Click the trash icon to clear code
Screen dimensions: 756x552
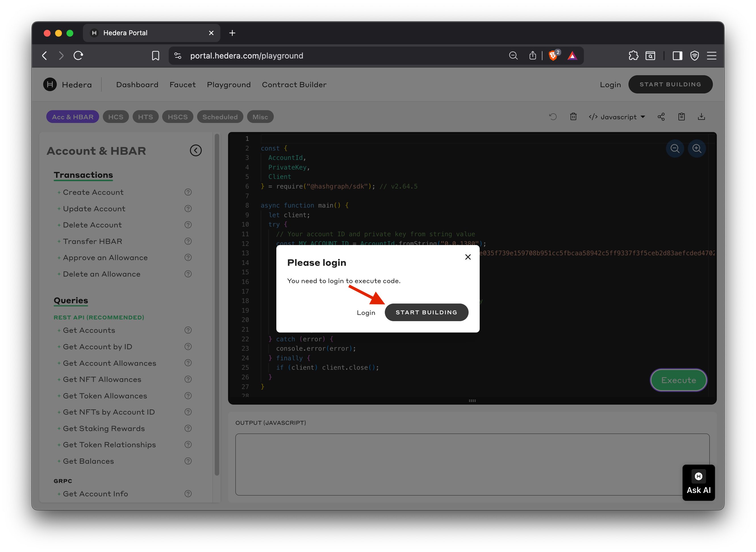point(573,117)
